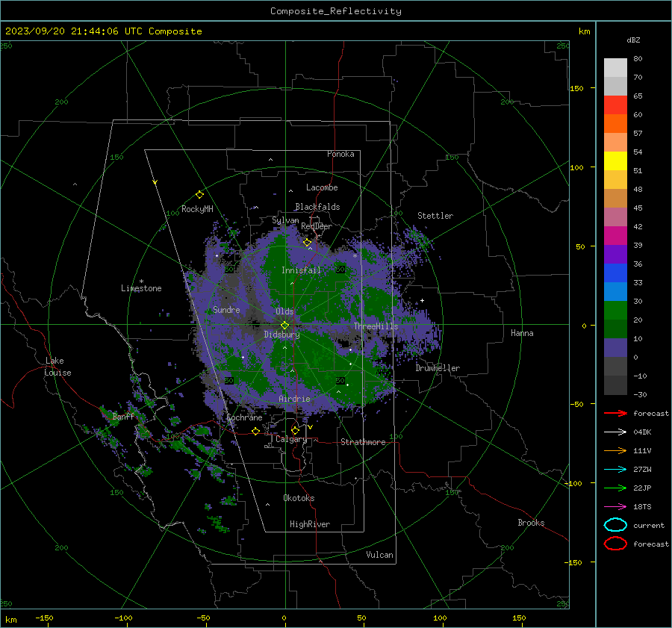Viewport: 672px width, 628px height.
Task: Click the Didsbury label on the map
Action: [281, 335]
